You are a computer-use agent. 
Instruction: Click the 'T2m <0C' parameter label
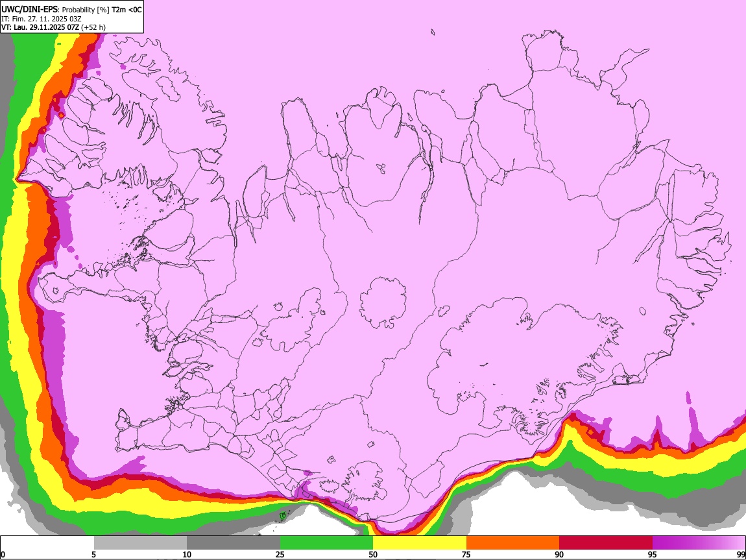click(126, 10)
